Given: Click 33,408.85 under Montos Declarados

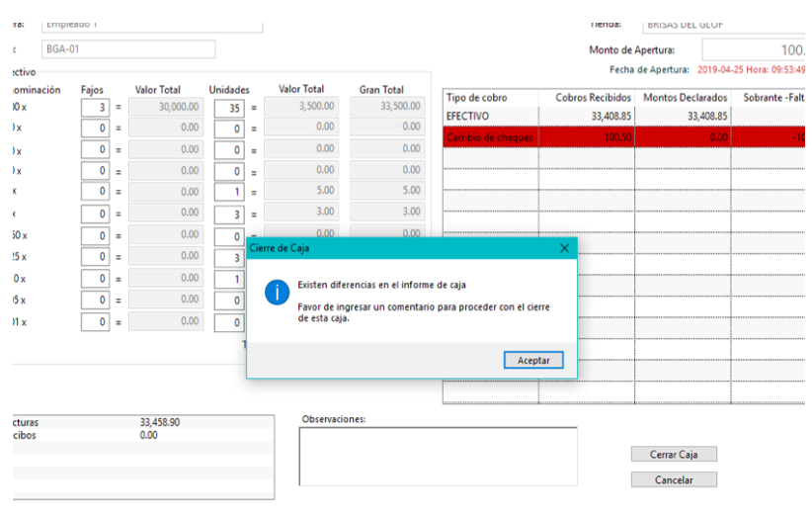Looking at the screenshot, I should (707, 116).
